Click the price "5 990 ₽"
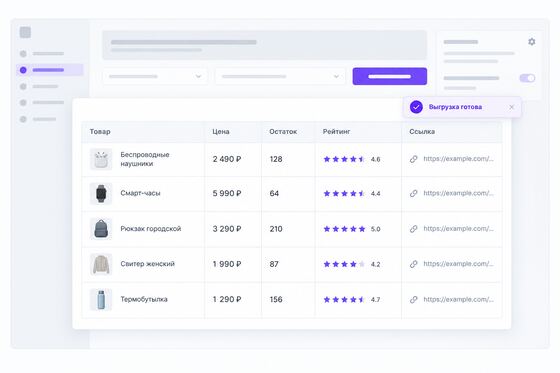The width and height of the screenshot is (560, 373). tap(227, 193)
